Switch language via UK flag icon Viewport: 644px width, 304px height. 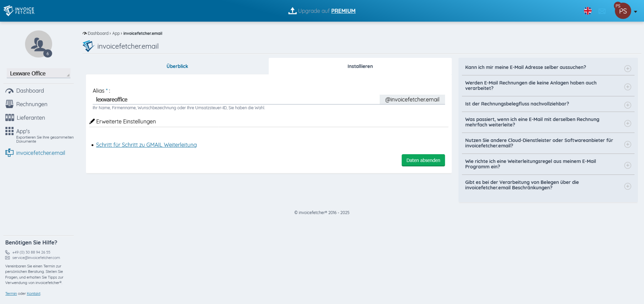[x=588, y=11]
